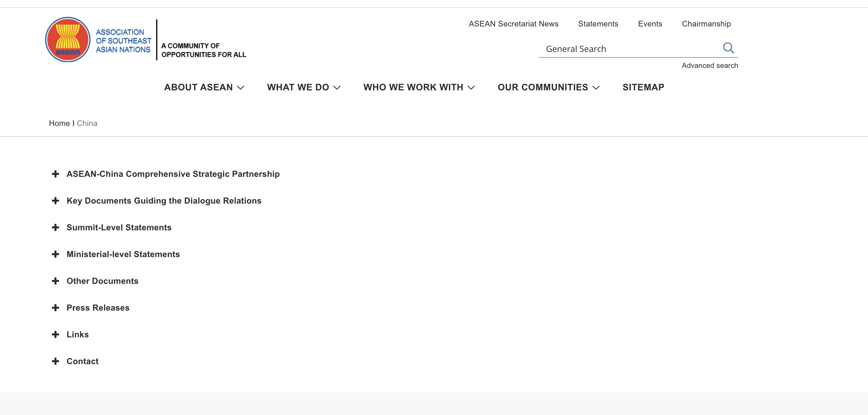The image size is (868, 415).
Task: Click Home in the breadcrumb
Action: (x=59, y=123)
